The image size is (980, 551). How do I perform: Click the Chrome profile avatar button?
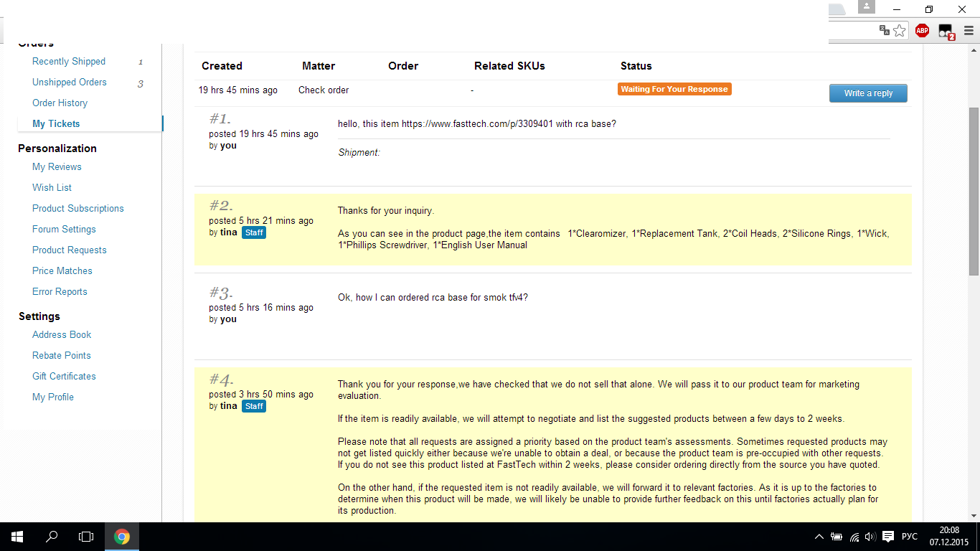(x=867, y=7)
